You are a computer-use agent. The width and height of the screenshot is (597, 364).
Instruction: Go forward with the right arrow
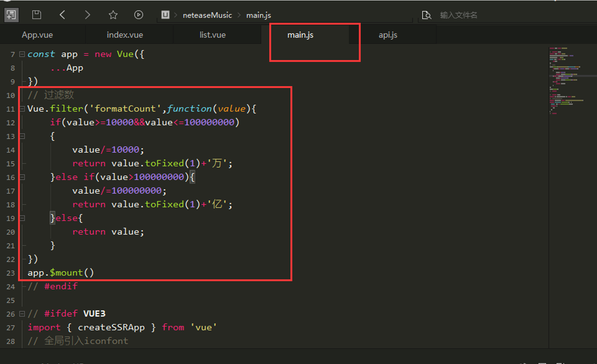point(87,15)
